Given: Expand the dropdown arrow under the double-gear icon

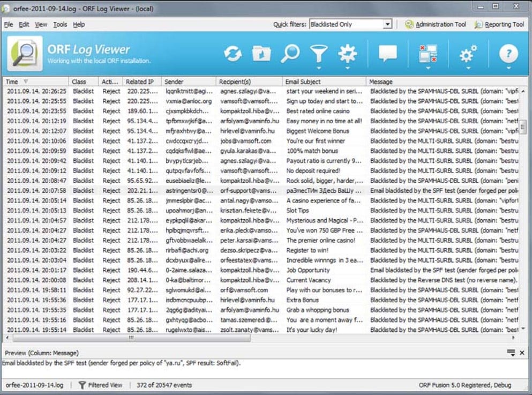Looking at the screenshot, I should [x=468, y=68].
